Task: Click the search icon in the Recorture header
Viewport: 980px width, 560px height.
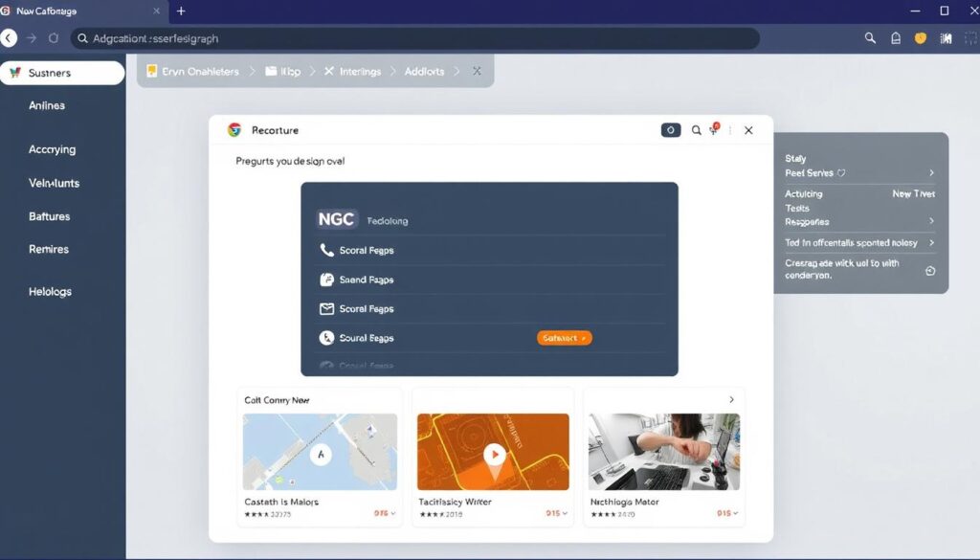Action: tap(697, 130)
